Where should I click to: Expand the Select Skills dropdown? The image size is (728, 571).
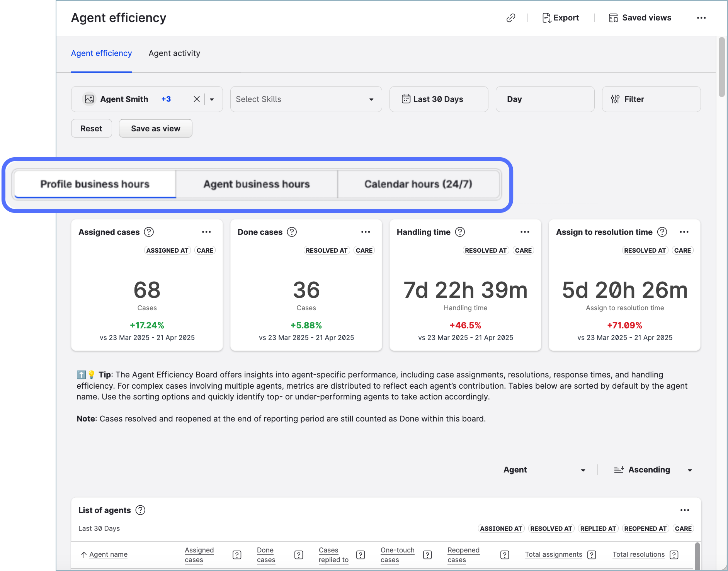click(306, 99)
